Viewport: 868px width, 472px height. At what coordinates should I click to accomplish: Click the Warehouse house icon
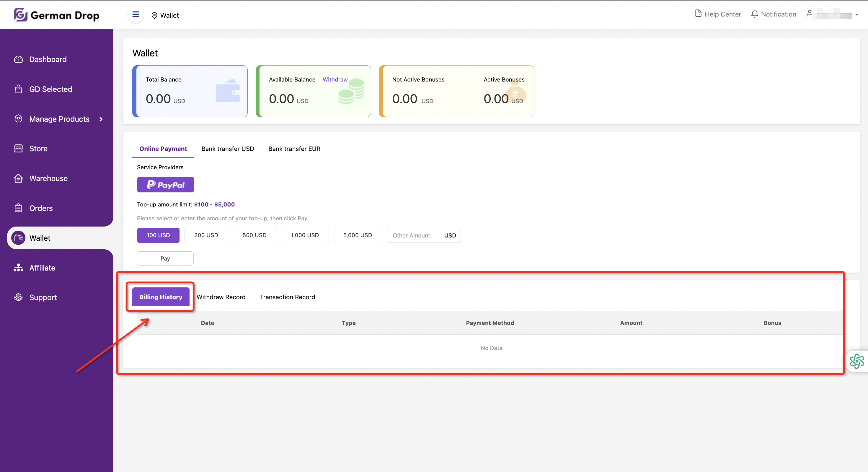18,178
